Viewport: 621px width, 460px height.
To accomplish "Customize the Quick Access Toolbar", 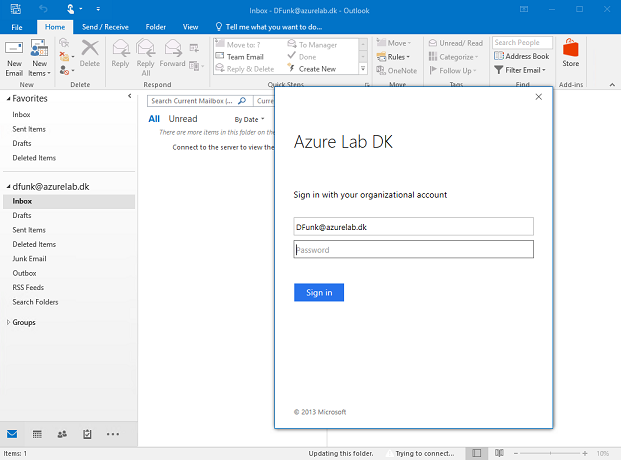I will coord(98,9).
